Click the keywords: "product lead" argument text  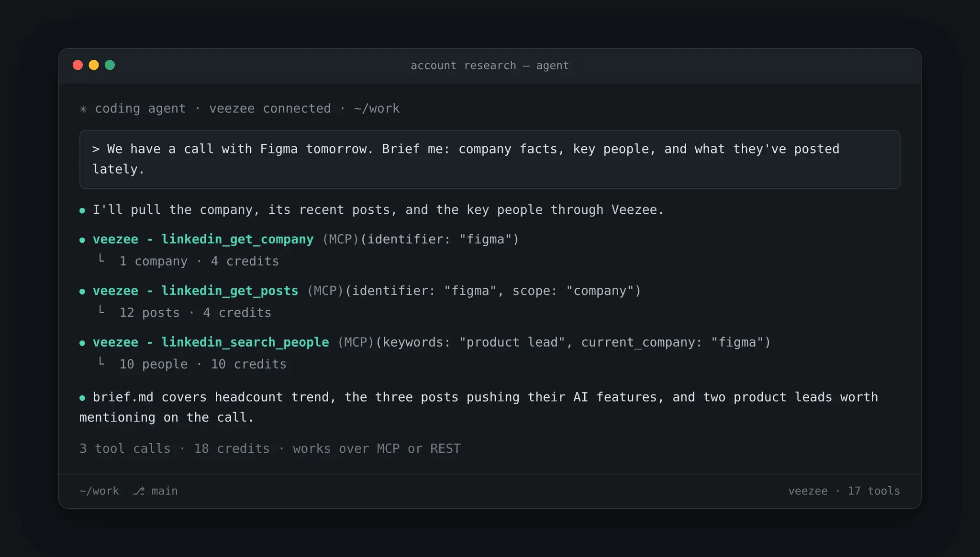tap(473, 342)
